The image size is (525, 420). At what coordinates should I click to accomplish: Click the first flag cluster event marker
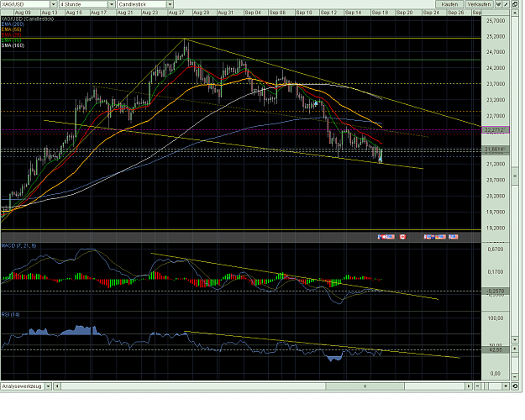click(386, 237)
